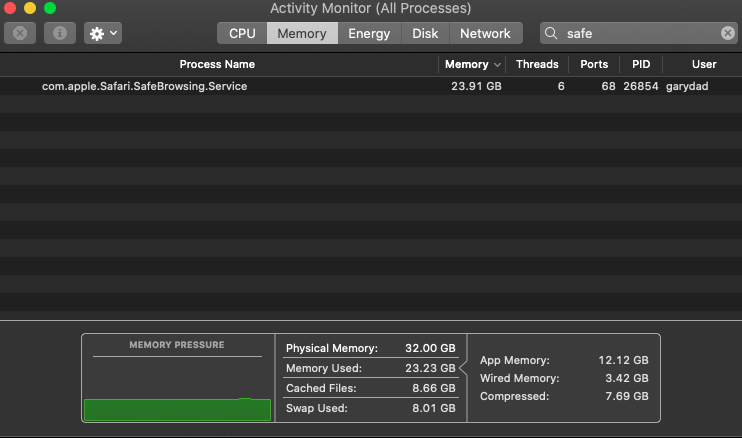742x438 pixels.
Task: Open the gear action menu dropdown
Action: [103, 33]
